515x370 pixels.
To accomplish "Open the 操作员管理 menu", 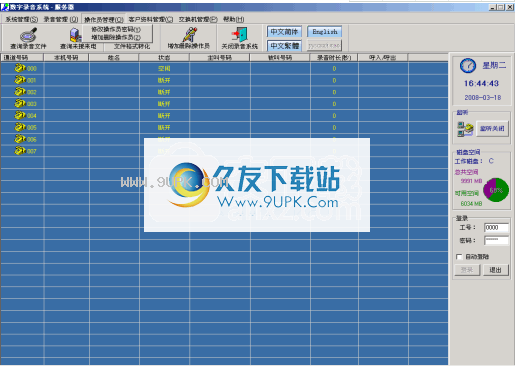I will (x=104, y=20).
